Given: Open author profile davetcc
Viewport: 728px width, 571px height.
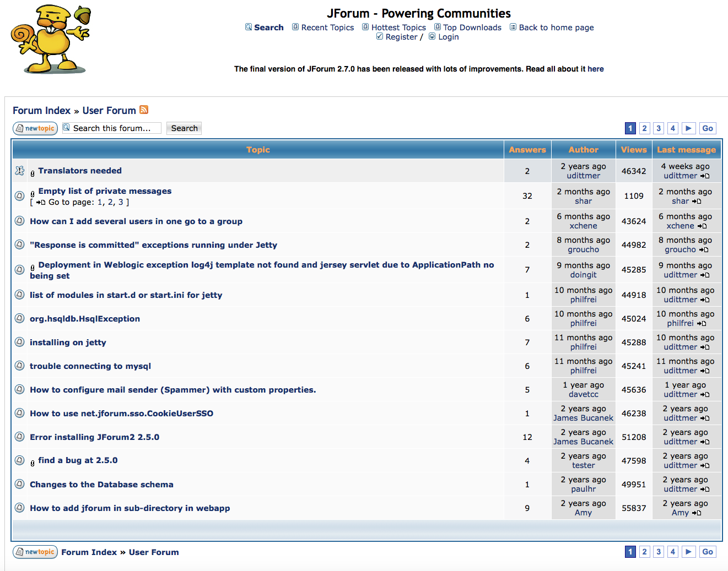Looking at the screenshot, I should [x=583, y=394].
